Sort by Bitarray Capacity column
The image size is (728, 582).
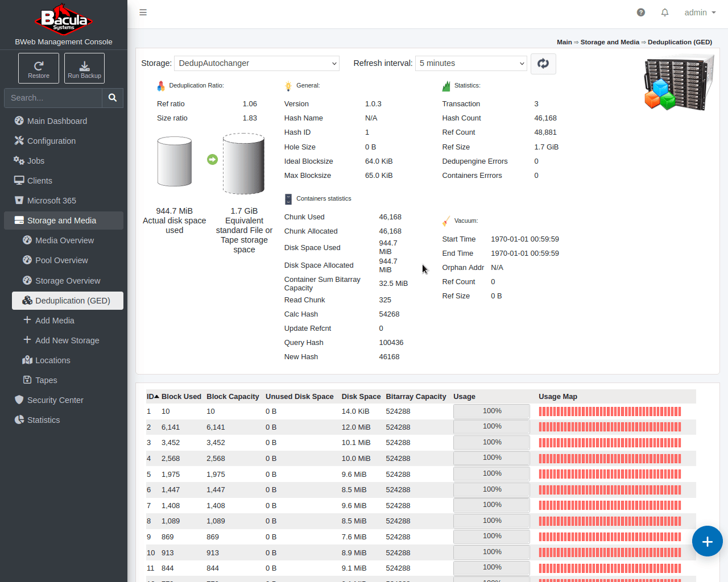416,397
